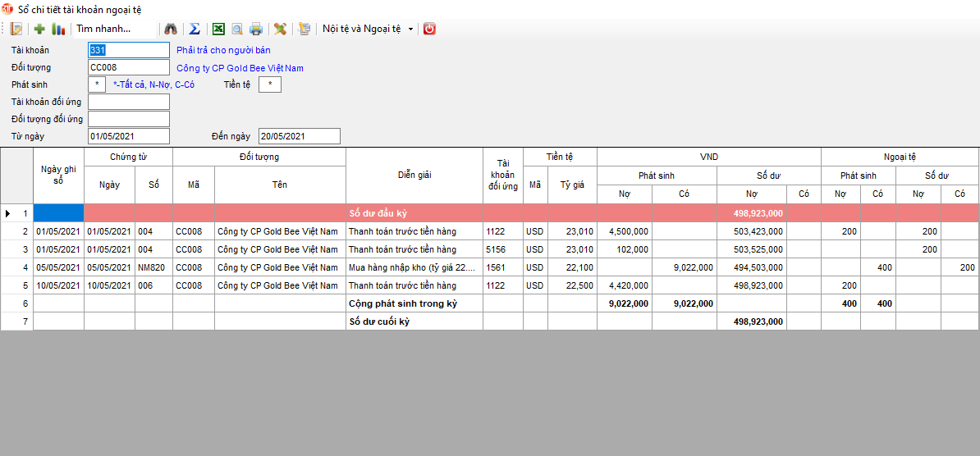Open print preview magnifier icon
Screen dimensions: 980x456
[x=237, y=29]
